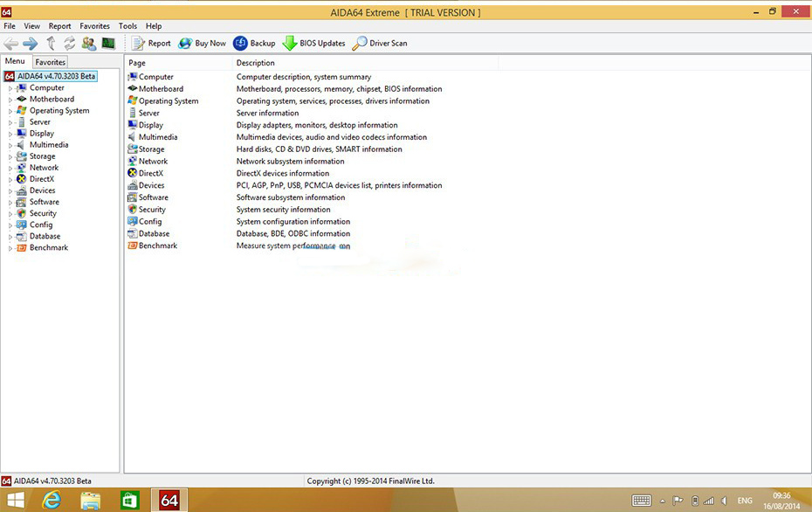This screenshot has height=512, width=812.
Task: Open BIOS Updates from the toolbar
Action: pyautogui.click(x=313, y=44)
